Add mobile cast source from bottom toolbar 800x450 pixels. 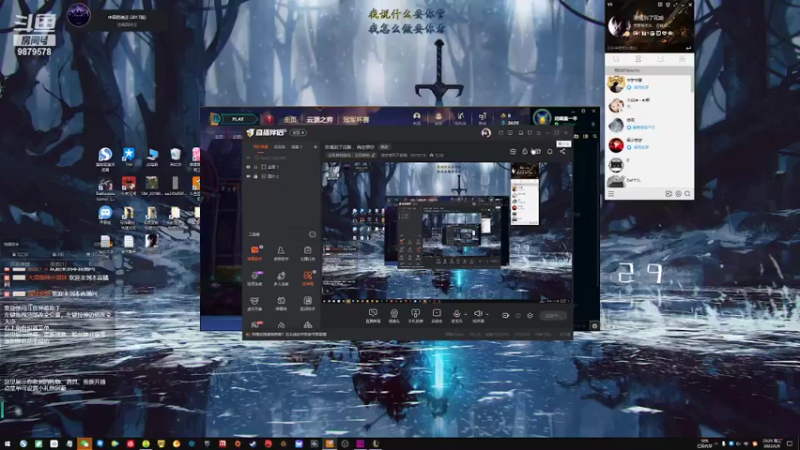click(415, 315)
